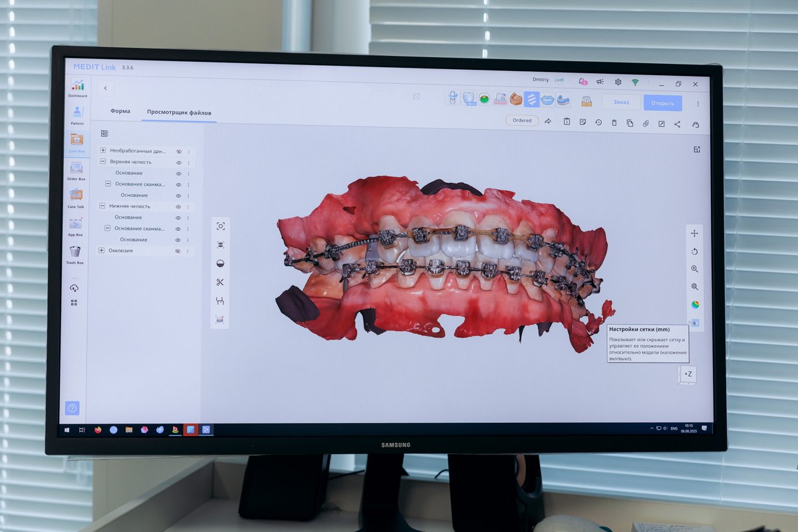Expand the Окклюзия tree node
Screen dimensions: 798x532
click(102, 251)
